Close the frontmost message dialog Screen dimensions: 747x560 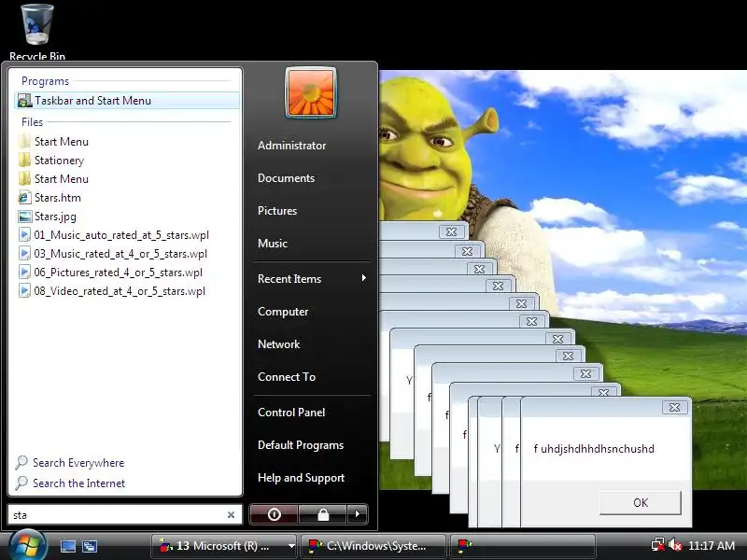tap(674, 408)
